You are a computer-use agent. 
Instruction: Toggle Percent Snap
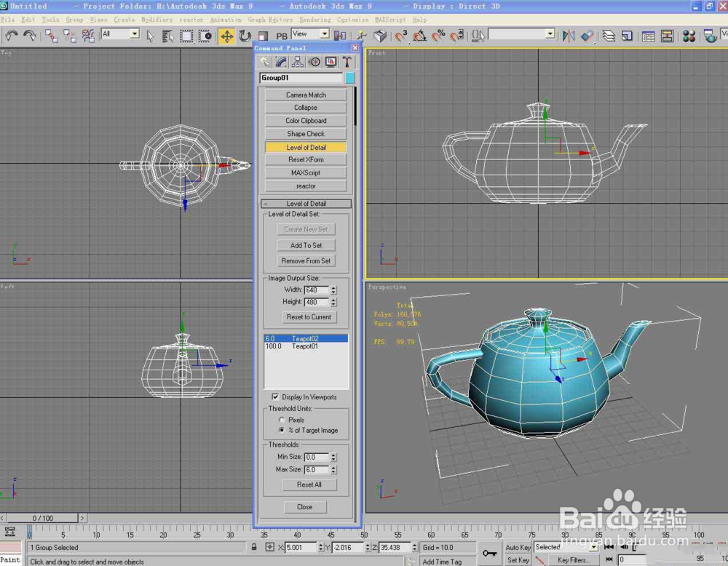(x=438, y=36)
